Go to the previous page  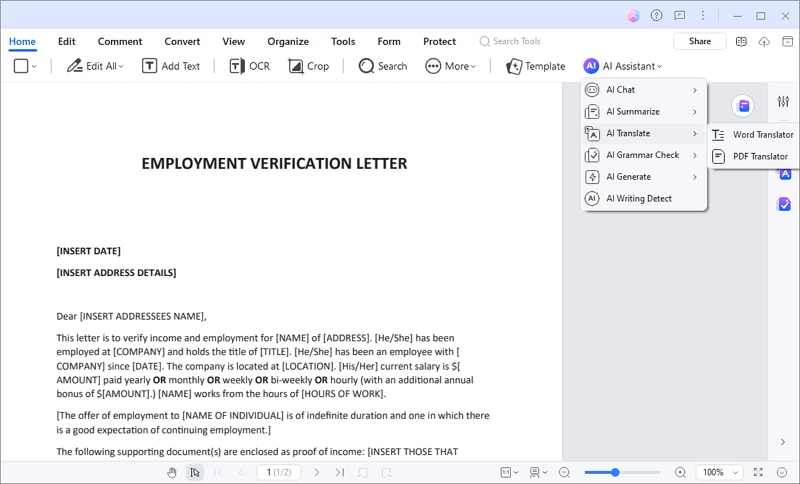click(241, 473)
